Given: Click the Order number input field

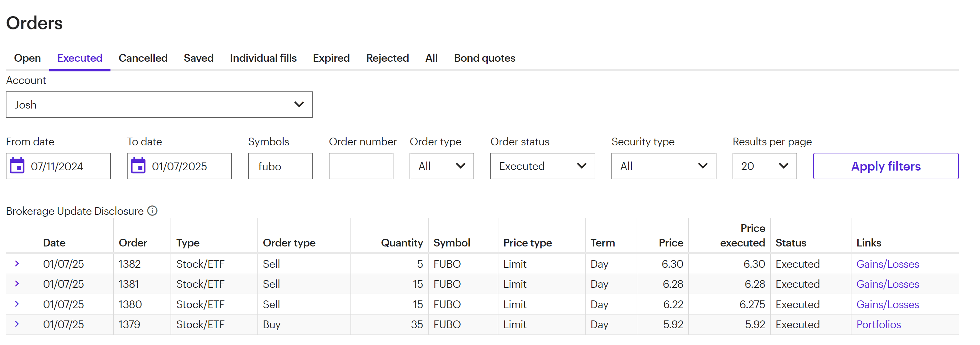Looking at the screenshot, I should point(361,166).
